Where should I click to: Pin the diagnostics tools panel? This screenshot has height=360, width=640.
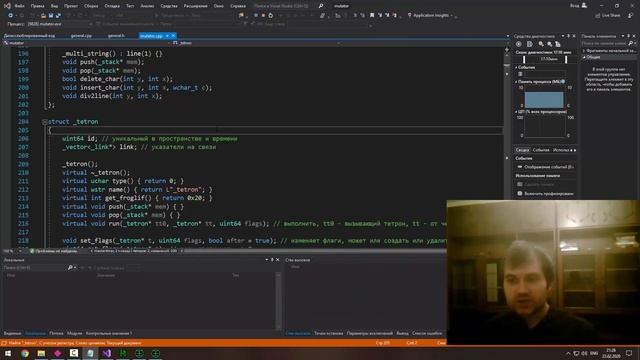(x=568, y=36)
